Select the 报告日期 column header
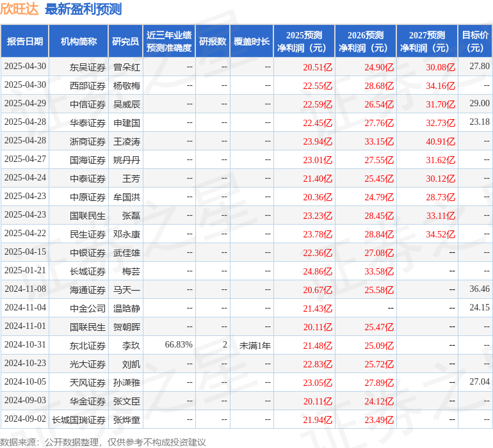The width and height of the screenshot is (493, 448). pos(25,42)
